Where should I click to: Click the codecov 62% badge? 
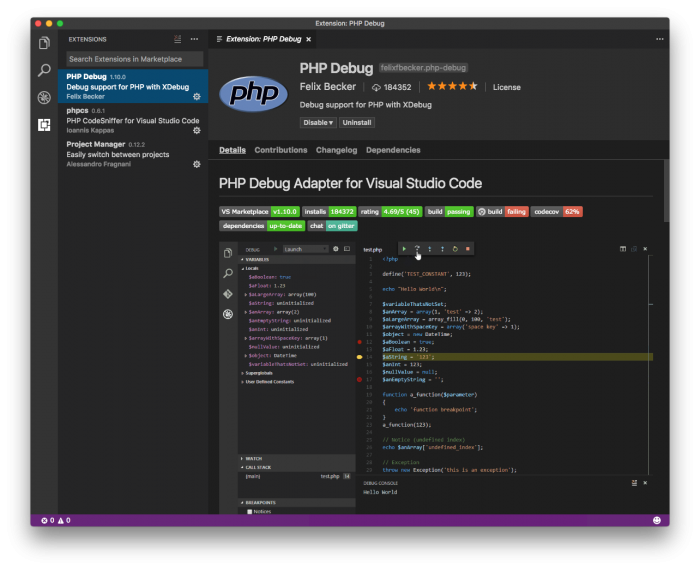point(557,212)
